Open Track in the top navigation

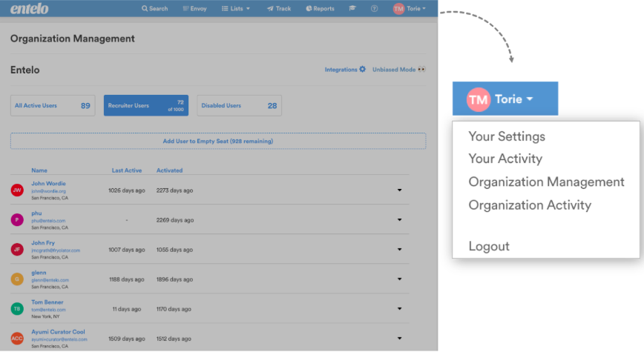tap(279, 9)
